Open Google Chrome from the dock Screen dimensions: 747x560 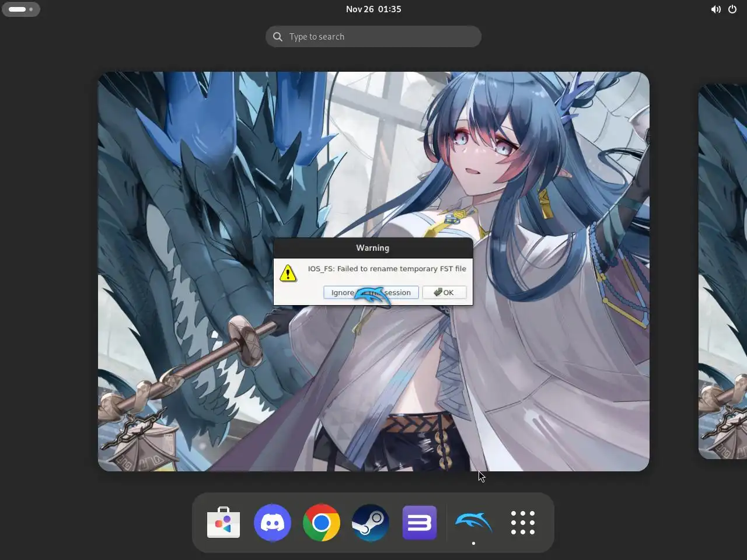pos(322,522)
